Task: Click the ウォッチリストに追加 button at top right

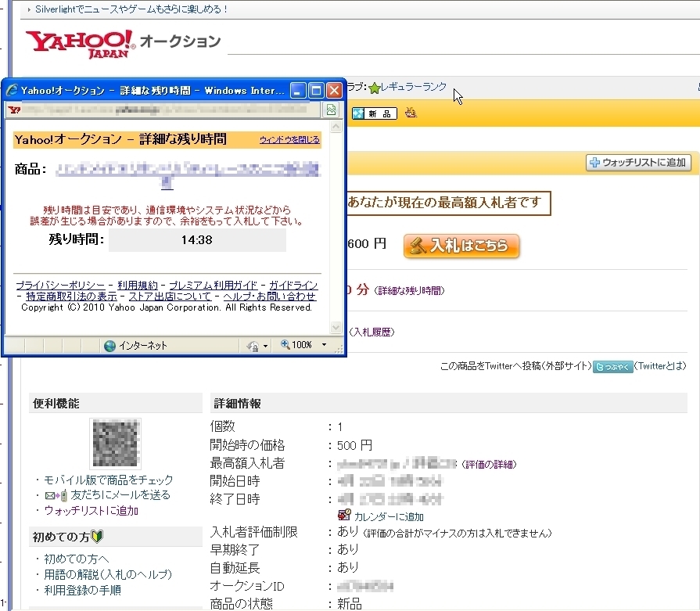Action: click(x=638, y=163)
